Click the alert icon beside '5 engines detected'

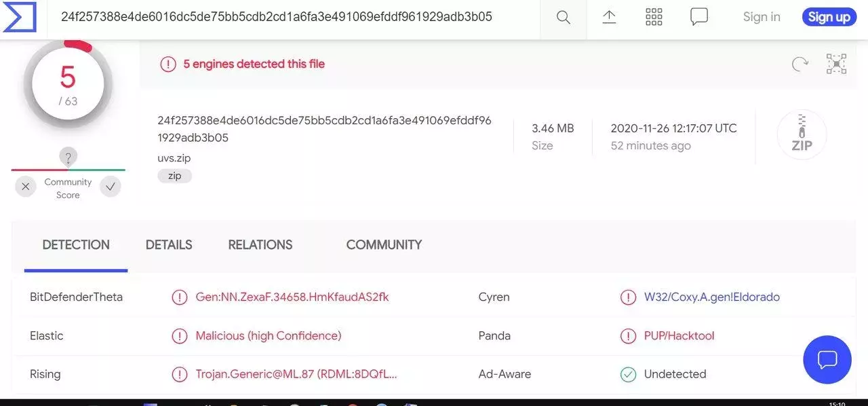[x=168, y=64]
